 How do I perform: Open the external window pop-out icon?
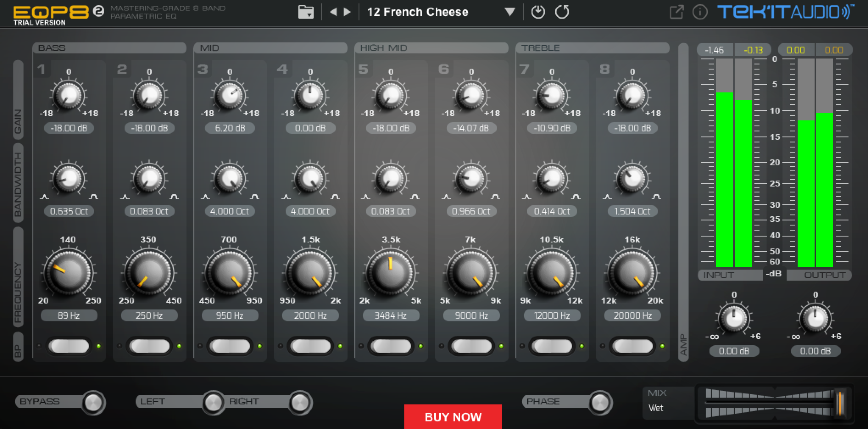click(x=676, y=12)
